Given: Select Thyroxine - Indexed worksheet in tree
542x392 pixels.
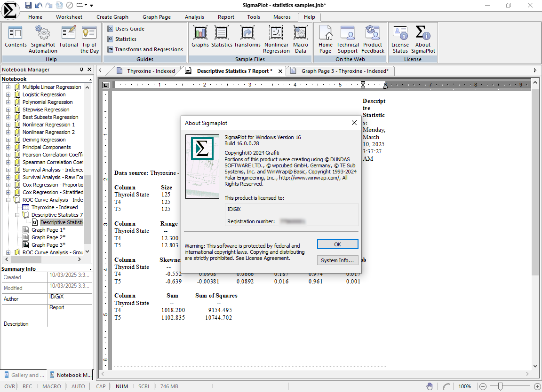Looking at the screenshot, I should point(55,207).
